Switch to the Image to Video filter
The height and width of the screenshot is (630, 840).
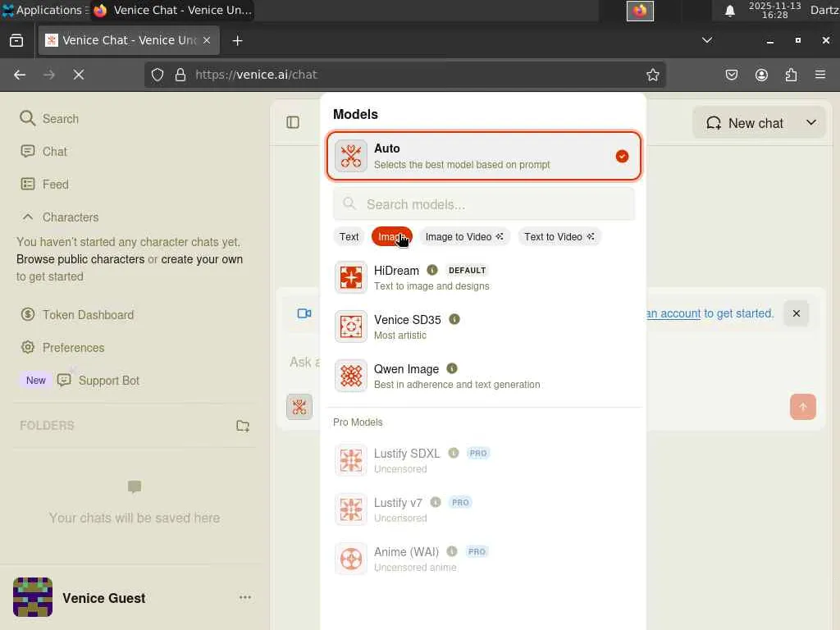[x=464, y=237]
